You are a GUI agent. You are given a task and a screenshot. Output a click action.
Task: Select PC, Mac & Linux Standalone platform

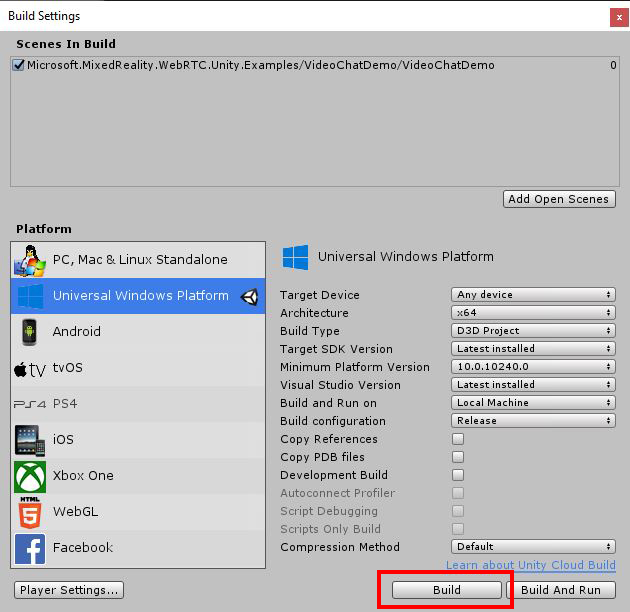point(138,260)
